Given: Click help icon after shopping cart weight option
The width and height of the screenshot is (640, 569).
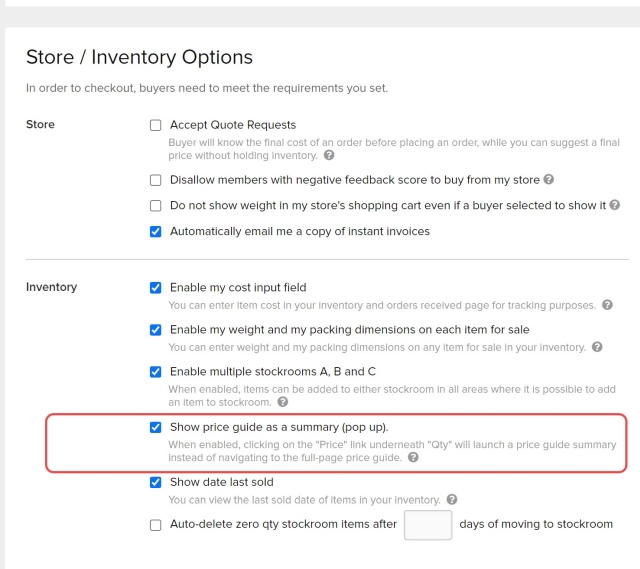Looking at the screenshot, I should click(x=616, y=205).
